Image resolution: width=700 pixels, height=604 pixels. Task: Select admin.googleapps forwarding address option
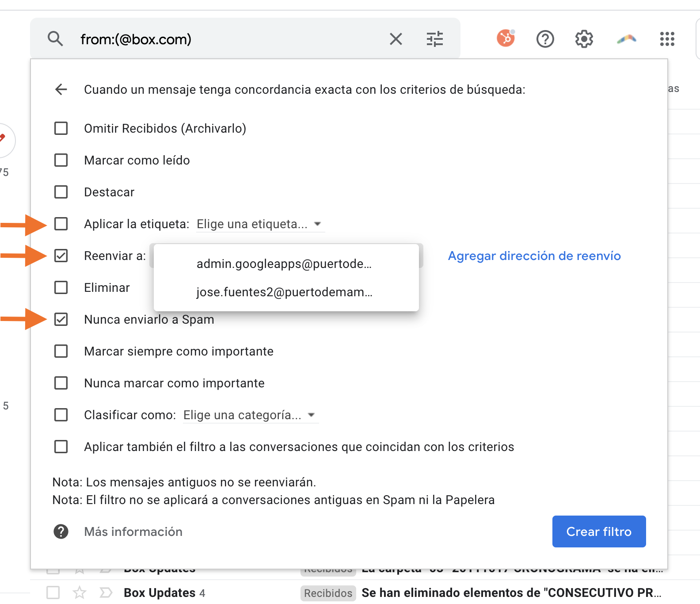point(284,264)
